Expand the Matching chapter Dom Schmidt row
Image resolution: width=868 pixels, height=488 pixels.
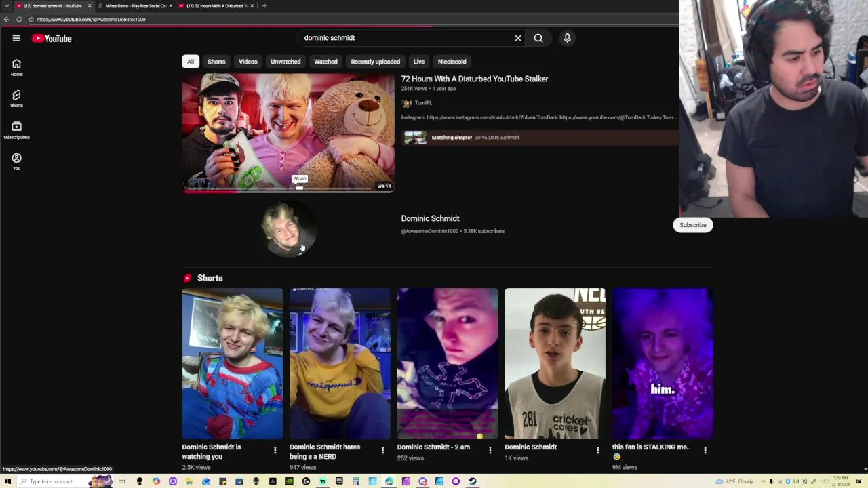tap(540, 138)
